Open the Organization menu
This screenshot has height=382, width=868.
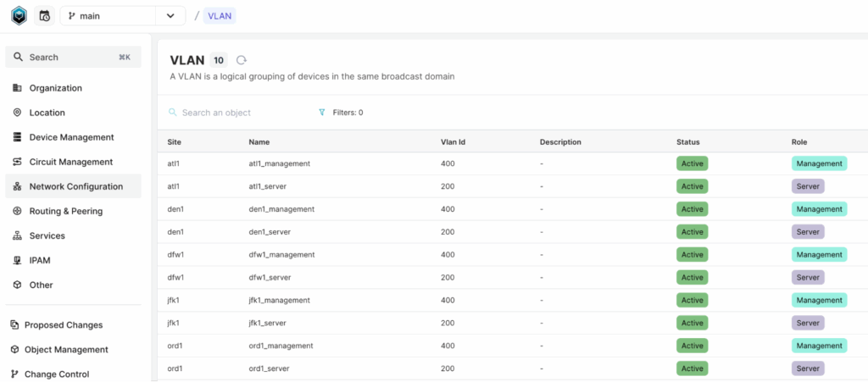point(73,88)
